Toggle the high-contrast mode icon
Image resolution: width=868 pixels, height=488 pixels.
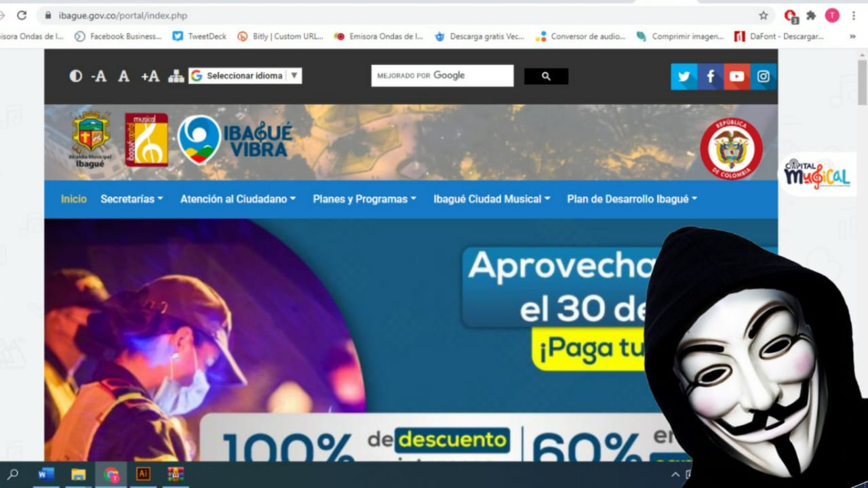point(76,76)
